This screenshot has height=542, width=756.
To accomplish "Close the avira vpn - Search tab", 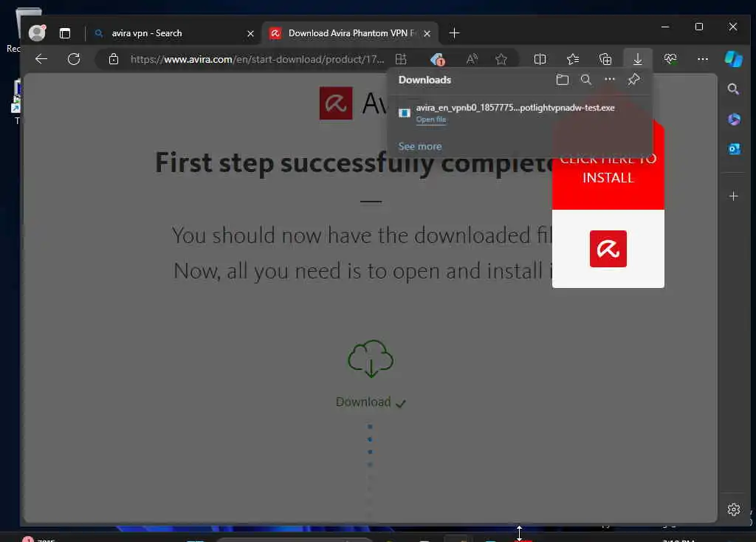I will click(x=250, y=34).
